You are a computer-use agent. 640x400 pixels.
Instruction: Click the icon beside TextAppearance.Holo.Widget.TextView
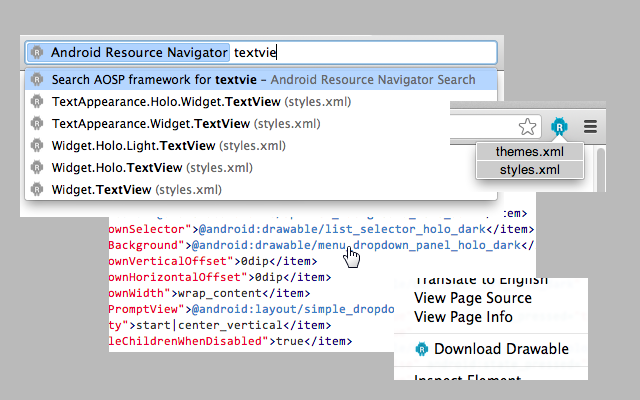[x=37, y=102]
